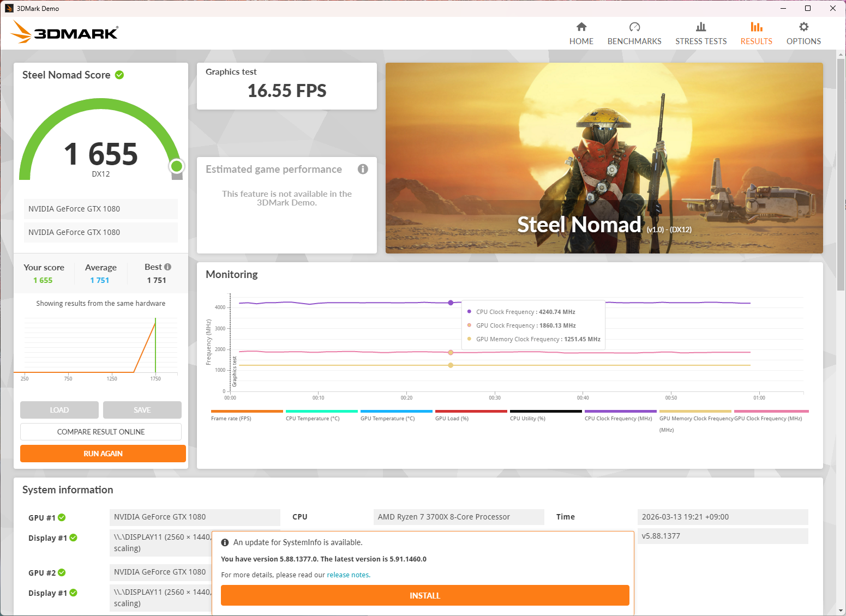This screenshot has width=846, height=616.
Task: Click the Time value 2026-03-13 19:21
Action: [723, 517]
